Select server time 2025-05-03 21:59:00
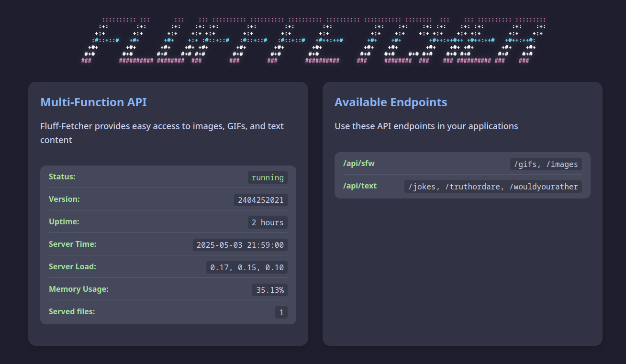Screen dimensions: 626x364 point(240,245)
